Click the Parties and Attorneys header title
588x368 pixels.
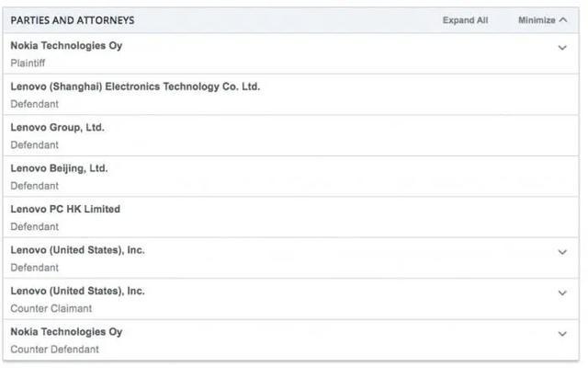click(x=73, y=20)
